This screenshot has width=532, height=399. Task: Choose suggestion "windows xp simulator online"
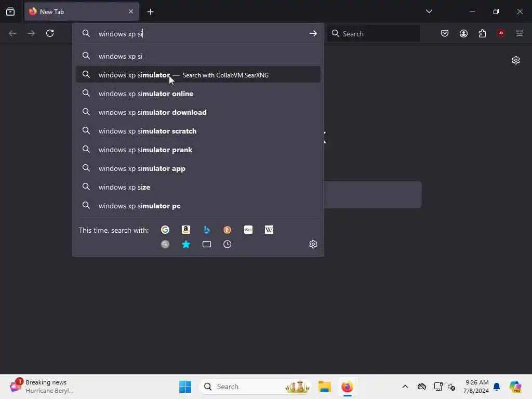tap(198, 94)
